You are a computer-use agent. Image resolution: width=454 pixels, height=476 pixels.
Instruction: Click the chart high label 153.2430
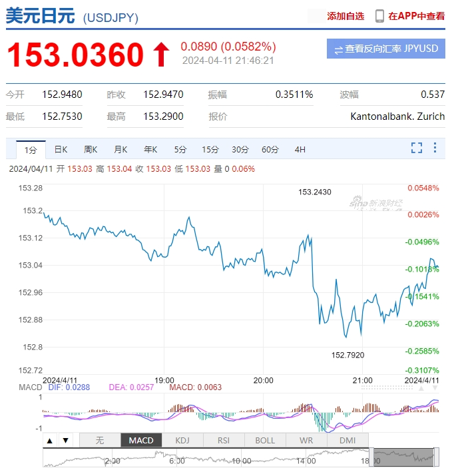[x=315, y=192]
